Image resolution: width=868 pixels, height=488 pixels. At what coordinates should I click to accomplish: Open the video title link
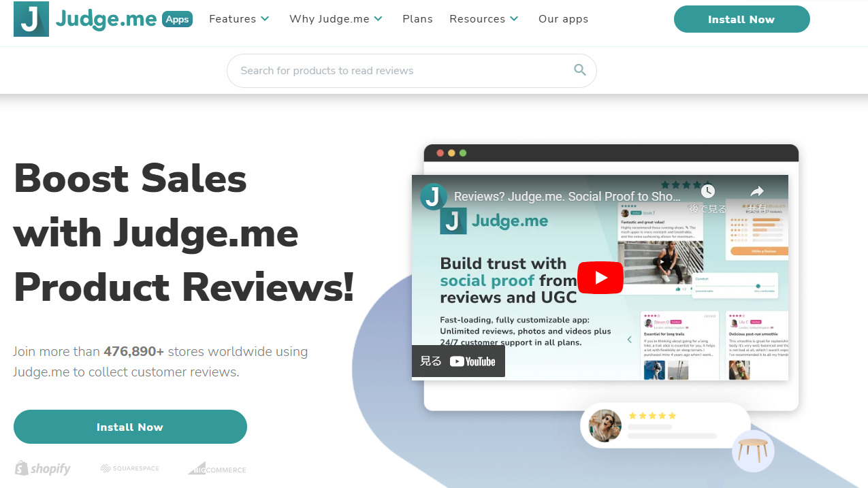click(567, 196)
